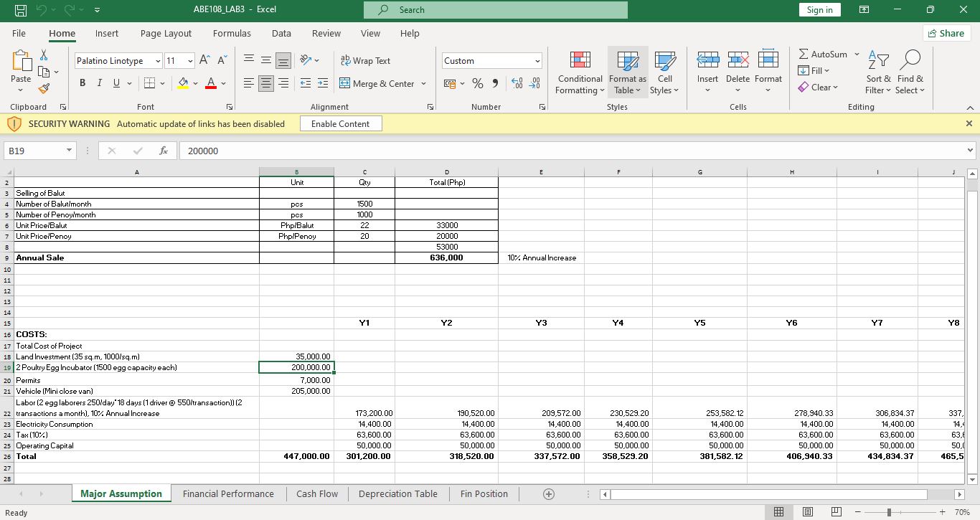
Task: Click the Merge & Center icon
Action: click(x=345, y=84)
